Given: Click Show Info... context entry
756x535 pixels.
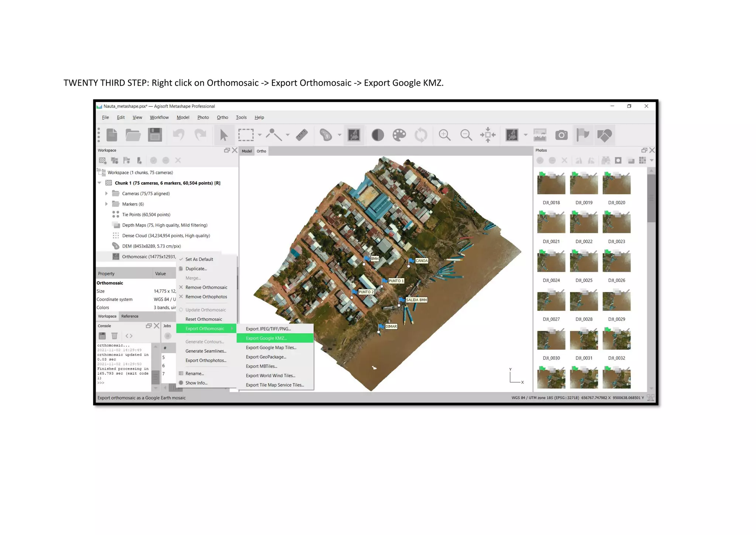Looking at the screenshot, I should tap(196, 383).
